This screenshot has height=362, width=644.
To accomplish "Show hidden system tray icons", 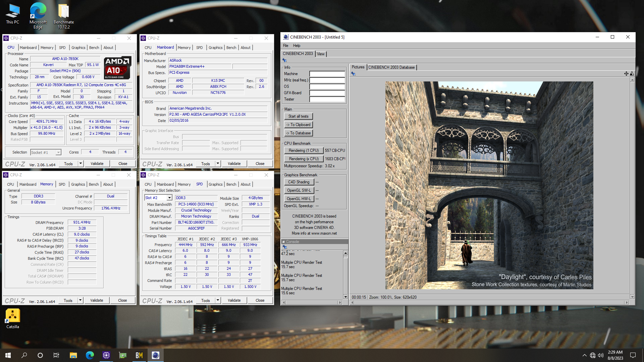I will [x=584, y=355].
